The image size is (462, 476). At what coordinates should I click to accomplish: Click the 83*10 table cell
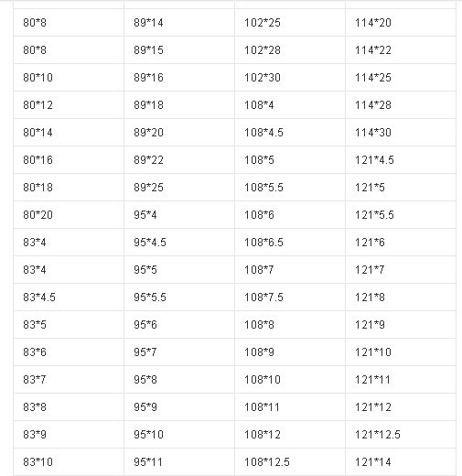(x=69, y=462)
